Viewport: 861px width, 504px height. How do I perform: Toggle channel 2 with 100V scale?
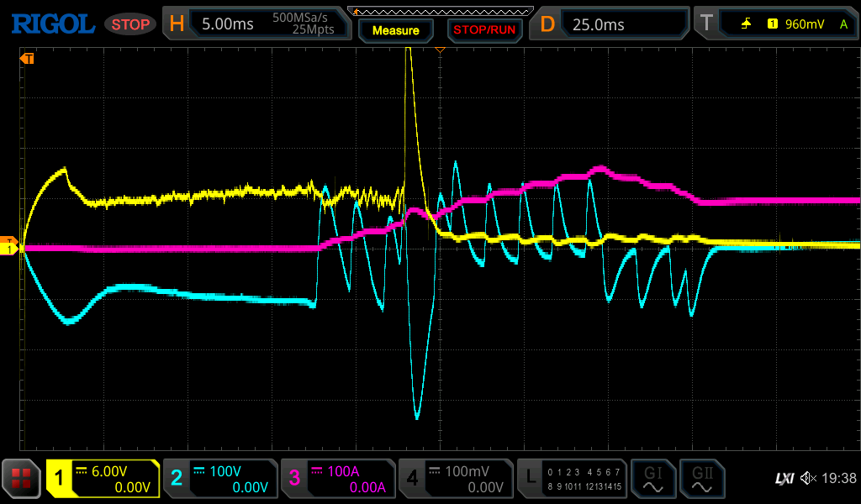pyautogui.click(x=219, y=479)
